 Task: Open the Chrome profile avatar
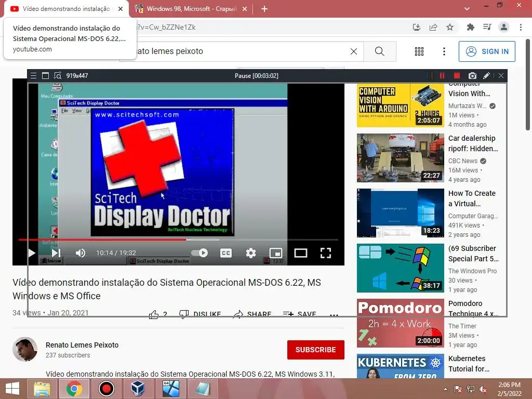point(504,27)
